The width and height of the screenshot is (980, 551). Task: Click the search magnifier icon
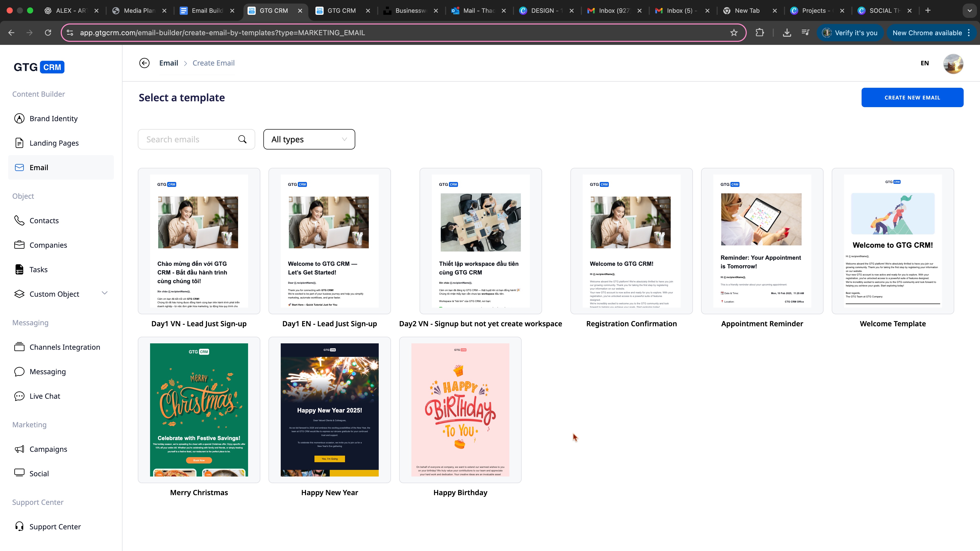(x=242, y=139)
